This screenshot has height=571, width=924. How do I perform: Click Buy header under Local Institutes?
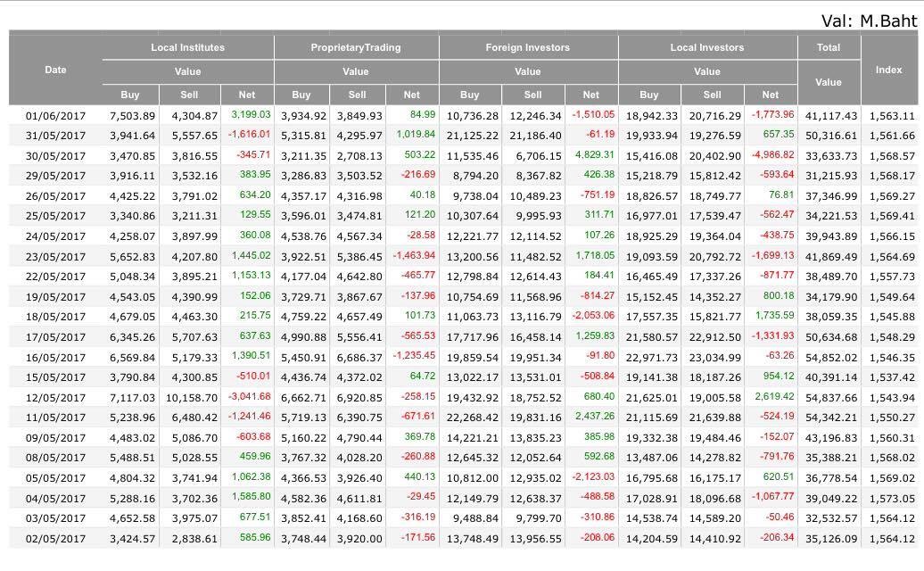130,95
